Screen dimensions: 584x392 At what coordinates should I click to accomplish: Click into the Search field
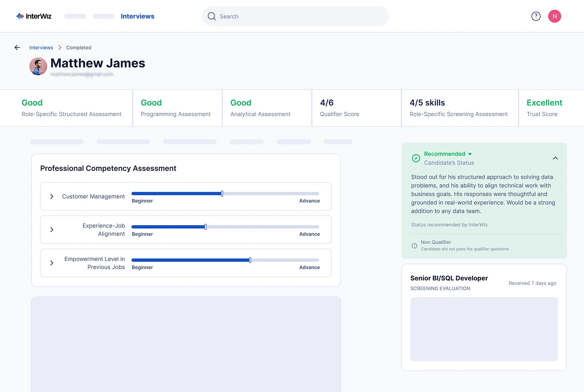pyautogui.click(x=301, y=16)
